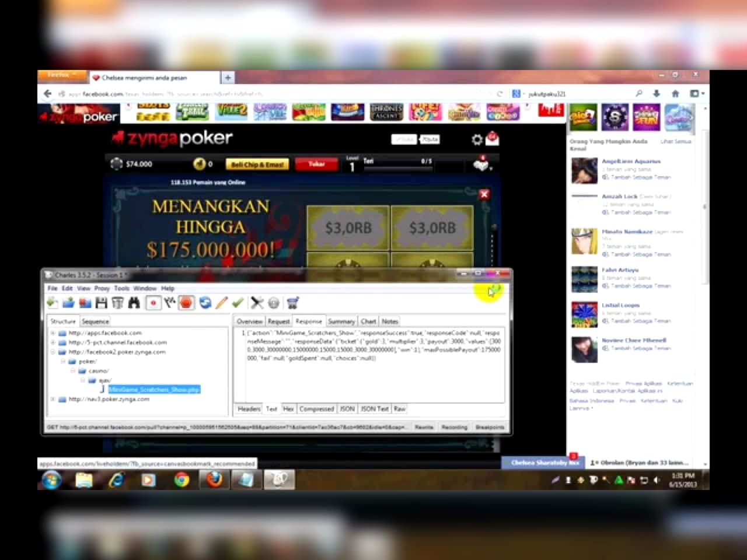Click the New Session icon in Charles toolbar
The width and height of the screenshot is (747, 560).
[52, 303]
